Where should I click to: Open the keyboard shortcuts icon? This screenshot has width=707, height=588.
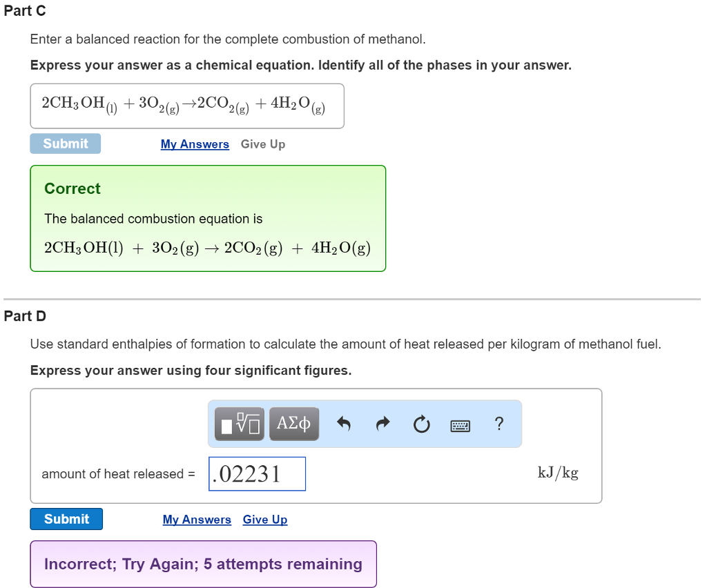(x=461, y=425)
